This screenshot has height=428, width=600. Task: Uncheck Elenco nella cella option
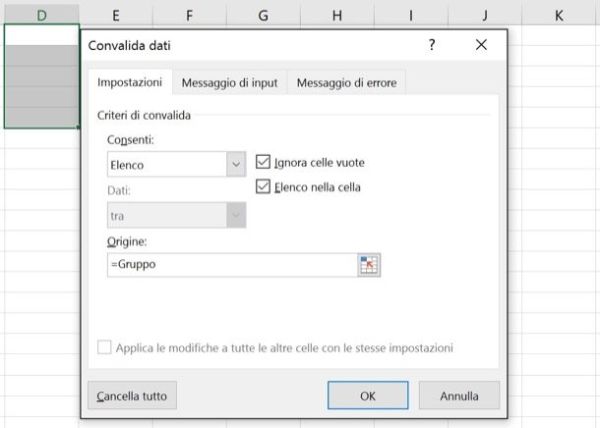tap(264, 186)
